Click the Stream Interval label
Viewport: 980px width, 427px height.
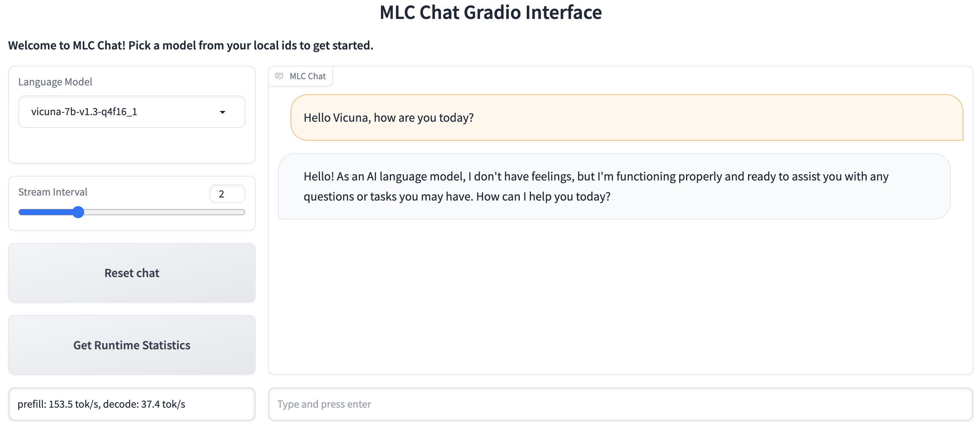(53, 192)
